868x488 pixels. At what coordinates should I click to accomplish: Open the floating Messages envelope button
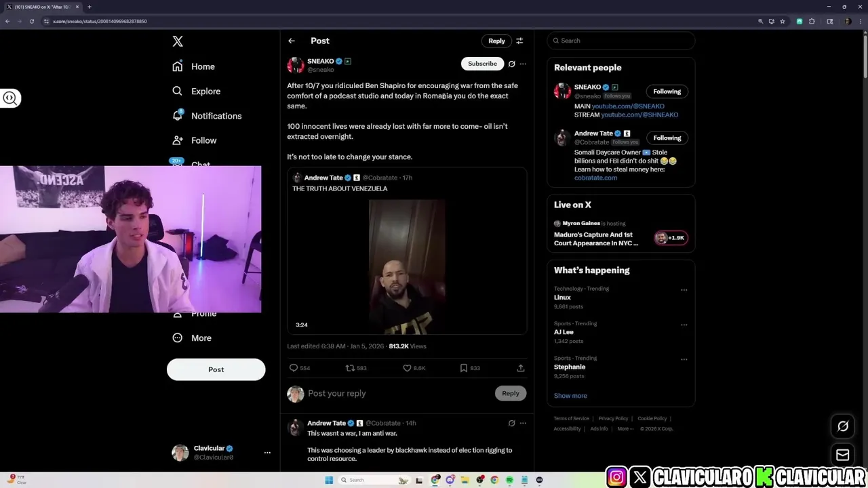[x=843, y=455]
